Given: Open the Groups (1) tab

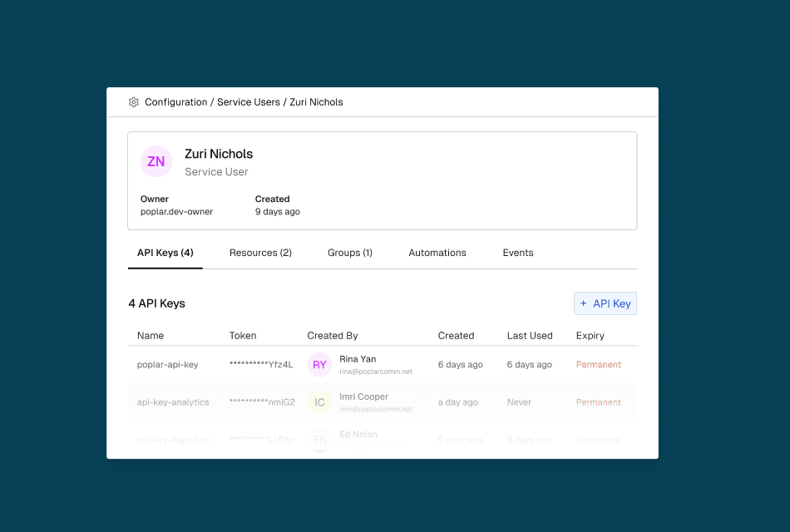Looking at the screenshot, I should tap(349, 253).
